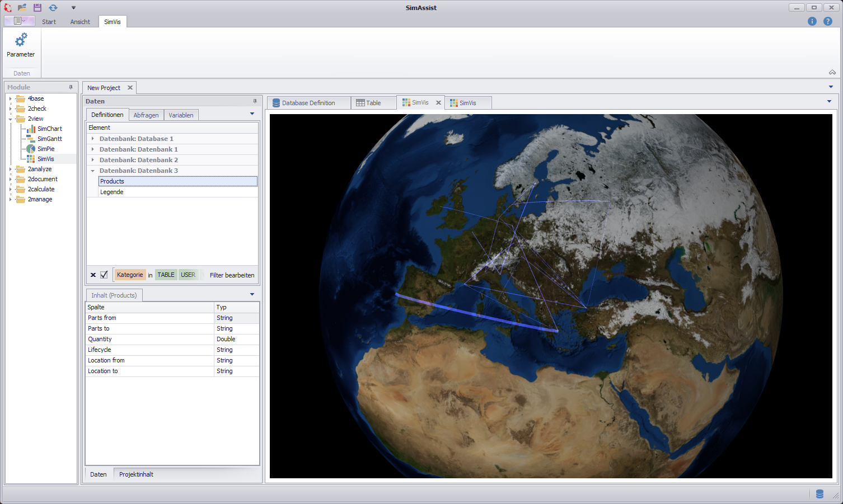Viewport: 843px width, 504px height.
Task: Collapse the ribbon with chevron icon
Action: pyautogui.click(x=832, y=72)
